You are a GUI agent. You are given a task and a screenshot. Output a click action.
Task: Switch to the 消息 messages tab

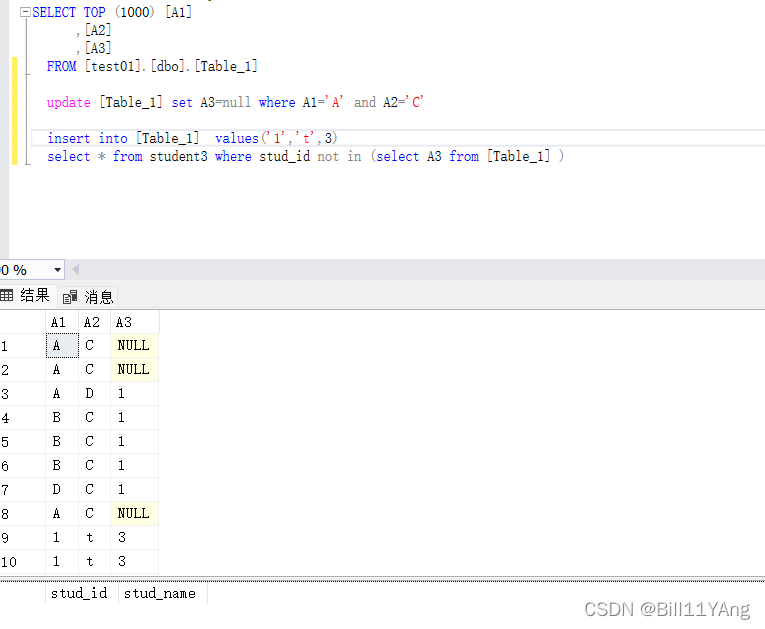pyautogui.click(x=88, y=297)
